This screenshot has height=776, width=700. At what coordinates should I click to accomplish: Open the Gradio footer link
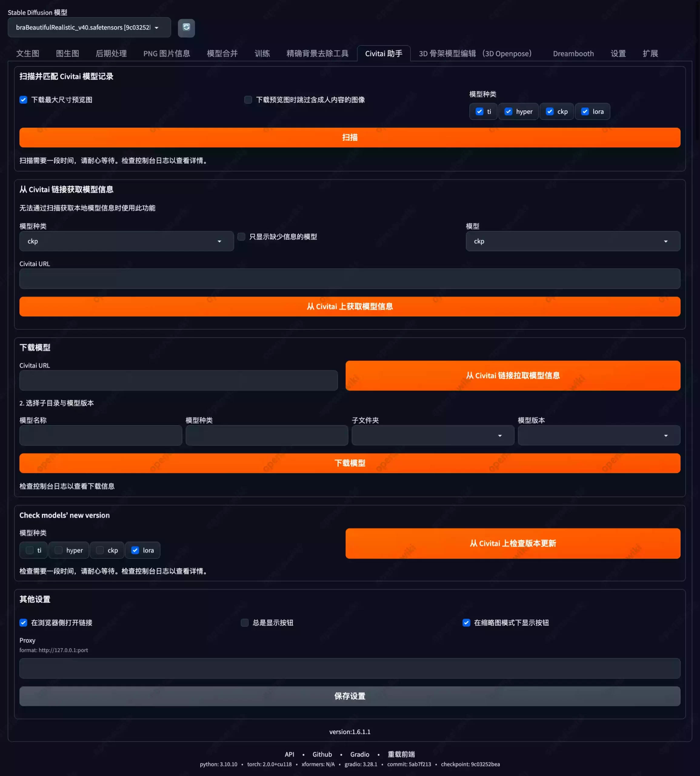pyautogui.click(x=360, y=754)
